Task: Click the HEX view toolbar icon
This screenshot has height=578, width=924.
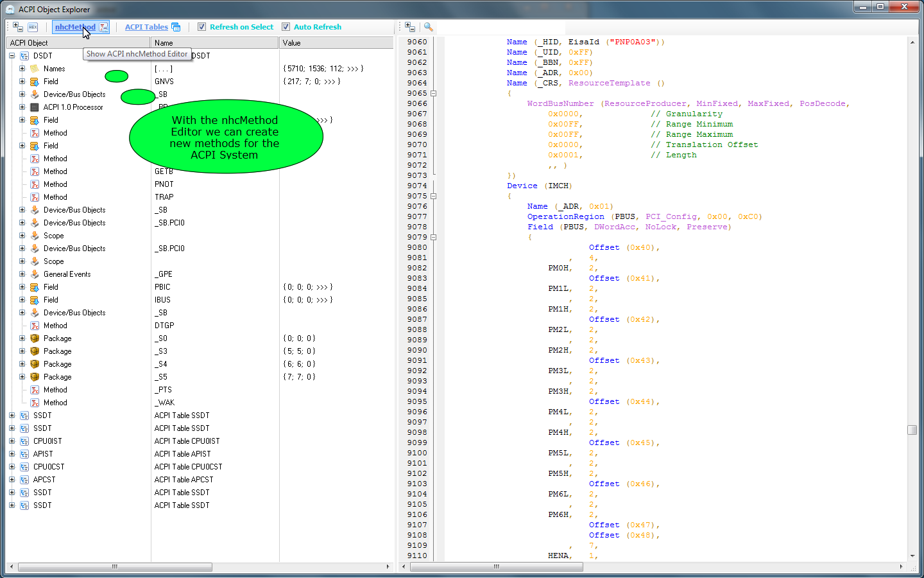Action: click(33, 27)
